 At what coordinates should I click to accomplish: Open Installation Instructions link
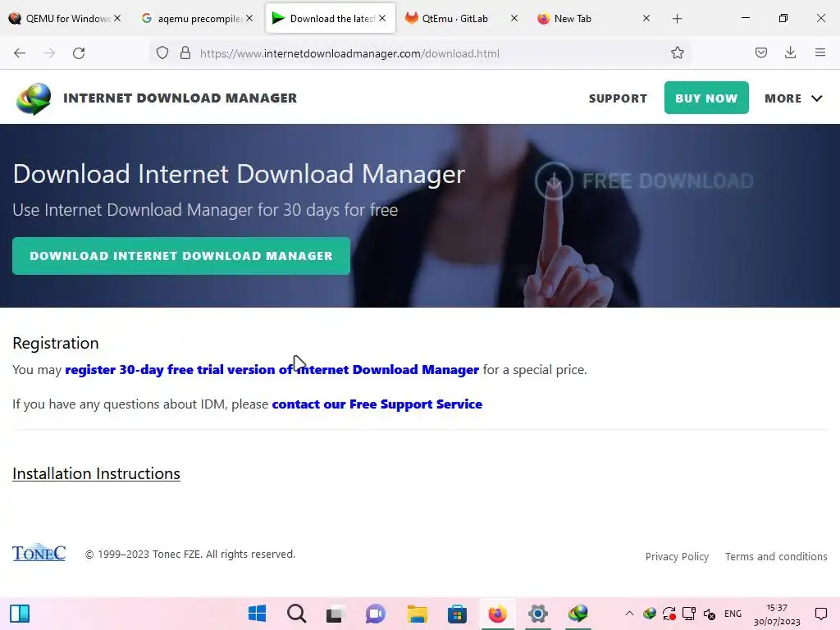click(x=96, y=473)
